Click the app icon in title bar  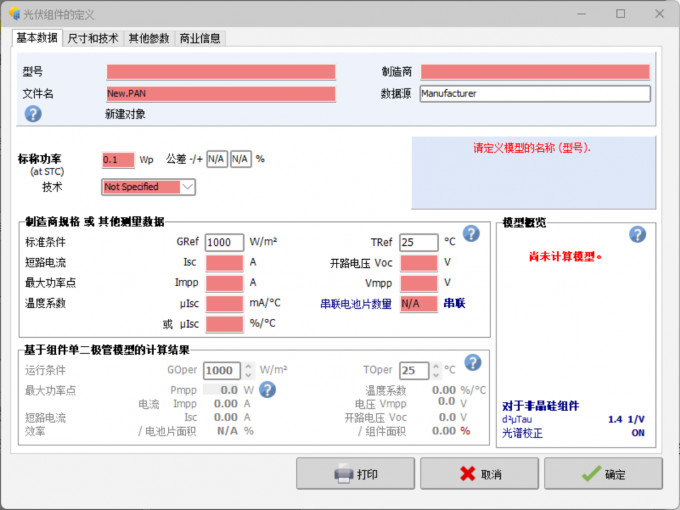click(15, 13)
